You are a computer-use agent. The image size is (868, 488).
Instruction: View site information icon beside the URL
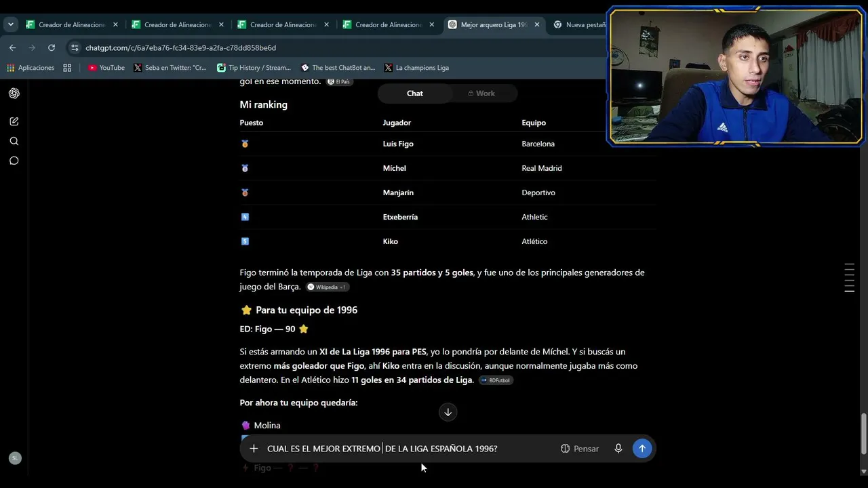(75, 47)
